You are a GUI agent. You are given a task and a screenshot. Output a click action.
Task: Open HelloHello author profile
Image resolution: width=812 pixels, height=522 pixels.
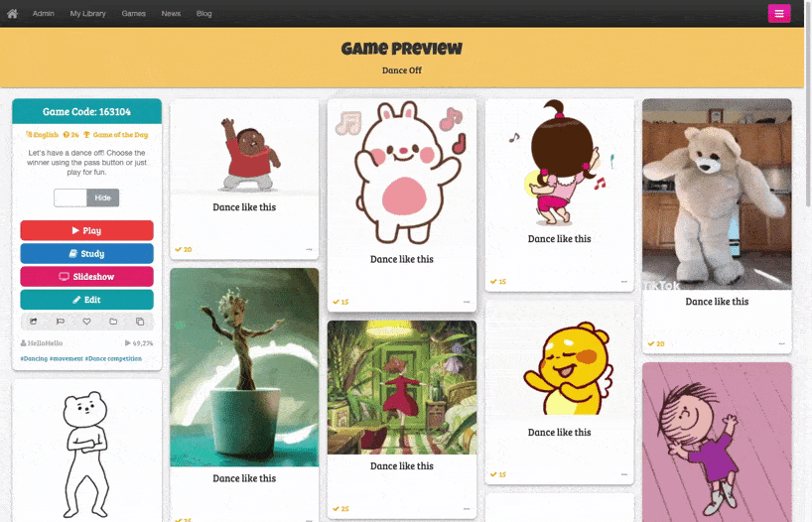click(x=42, y=342)
